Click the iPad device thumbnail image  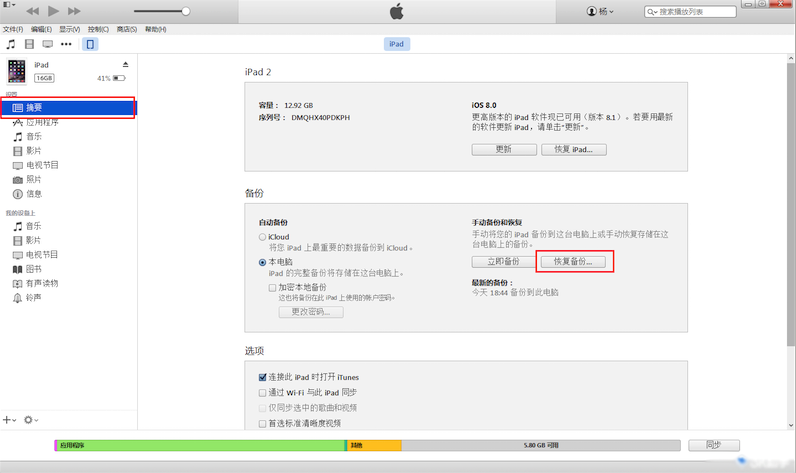coord(16,71)
